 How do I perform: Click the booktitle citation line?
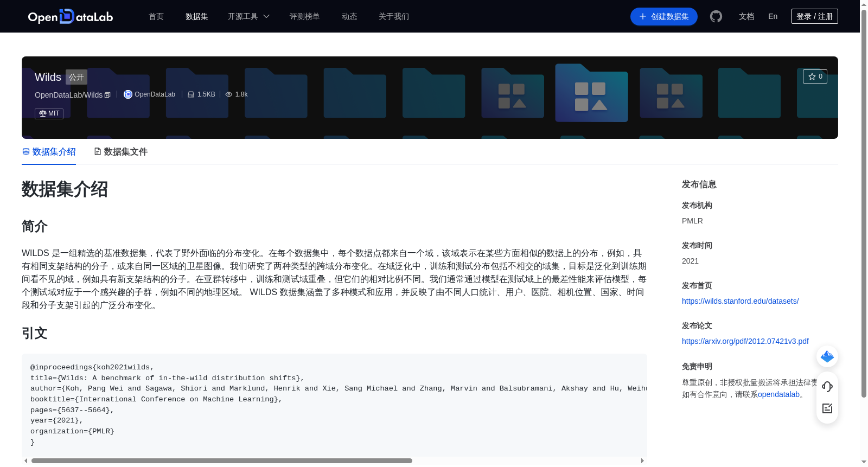pyautogui.click(x=156, y=399)
